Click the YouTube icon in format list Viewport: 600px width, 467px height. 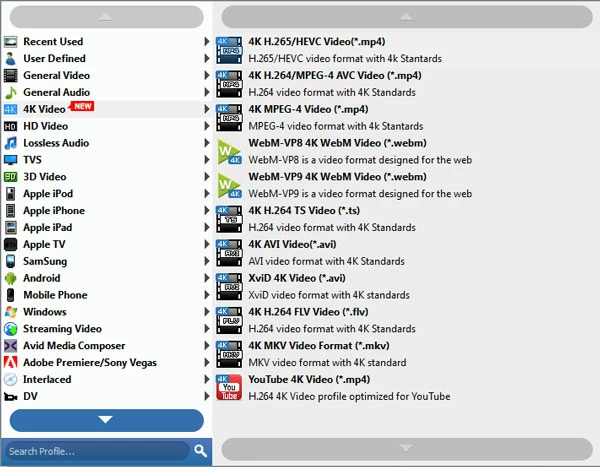[229, 388]
